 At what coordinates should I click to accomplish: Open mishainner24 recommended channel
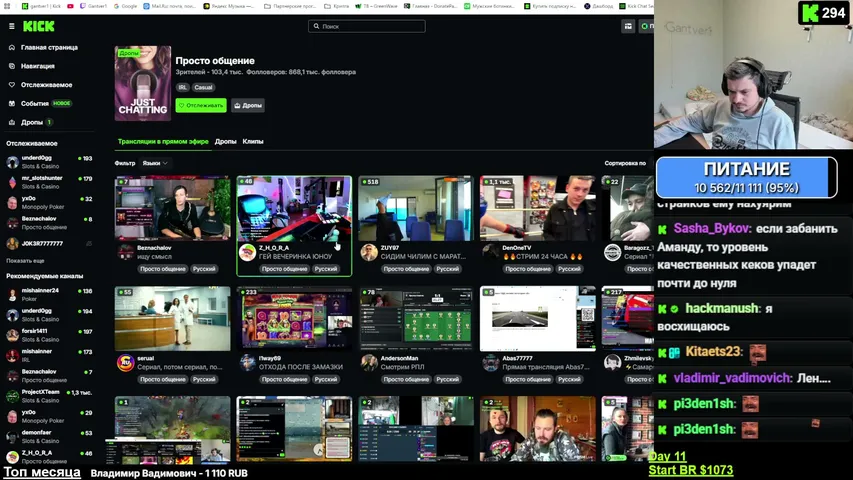(49, 294)
